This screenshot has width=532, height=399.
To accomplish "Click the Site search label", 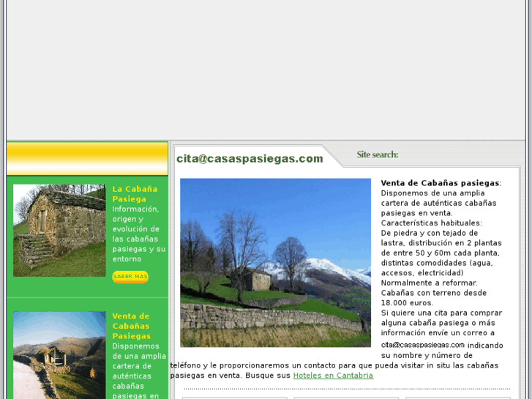I will click(x=378, y=154).
